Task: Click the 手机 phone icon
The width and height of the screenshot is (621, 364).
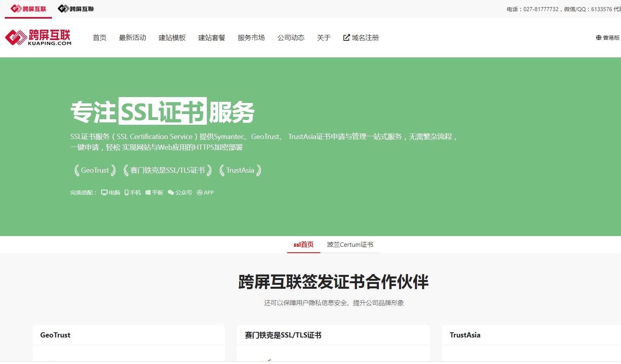Action: (x=126, y=192)
